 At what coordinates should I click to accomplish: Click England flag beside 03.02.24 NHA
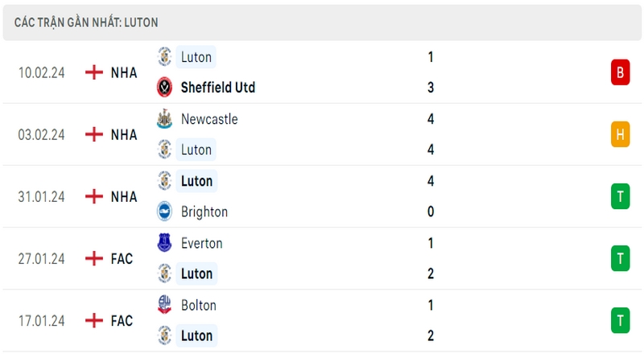[x=94, y=134]
